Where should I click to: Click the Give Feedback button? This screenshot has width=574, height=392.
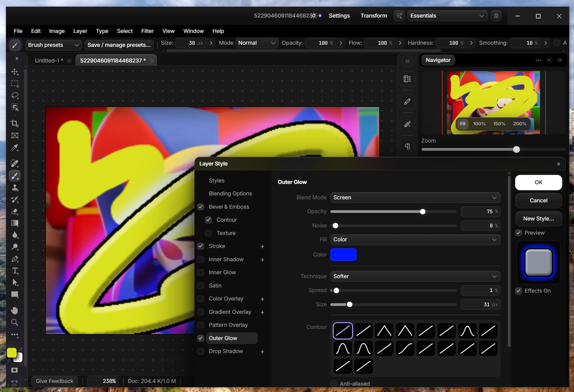[x=55, y=381]
